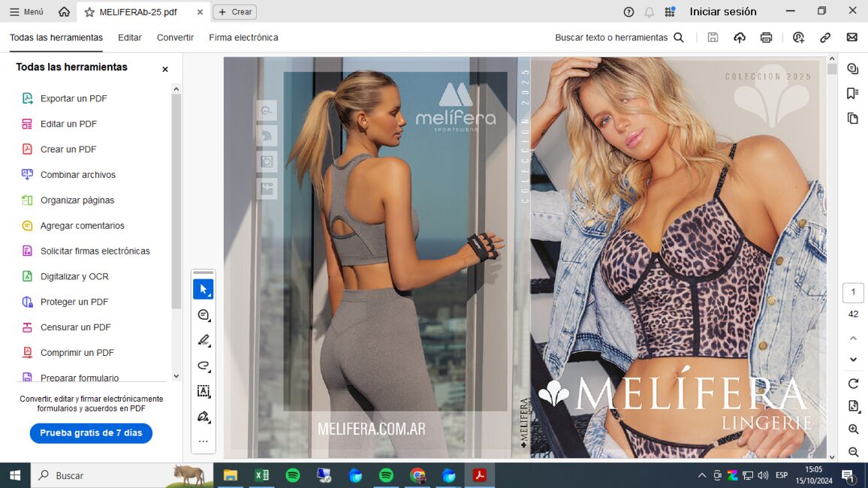
Task: Click tools list scroll down arrow
Action: pos(176,376)
